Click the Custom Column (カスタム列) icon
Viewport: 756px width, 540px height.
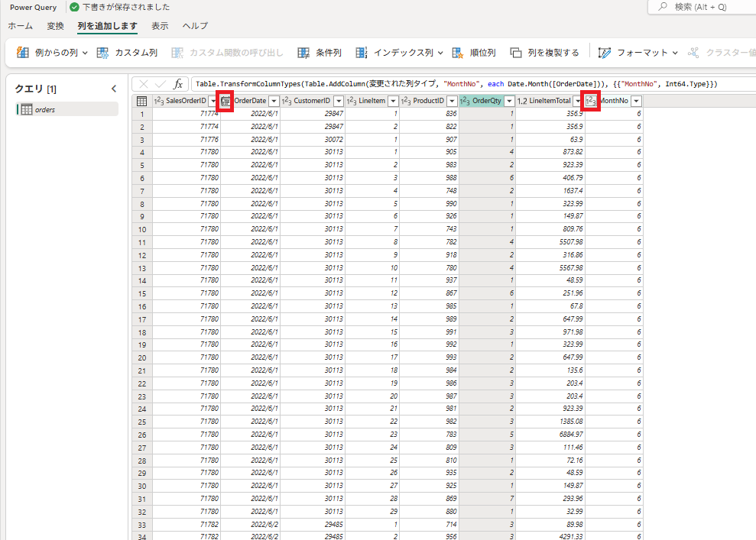click(x=102, y=53)
